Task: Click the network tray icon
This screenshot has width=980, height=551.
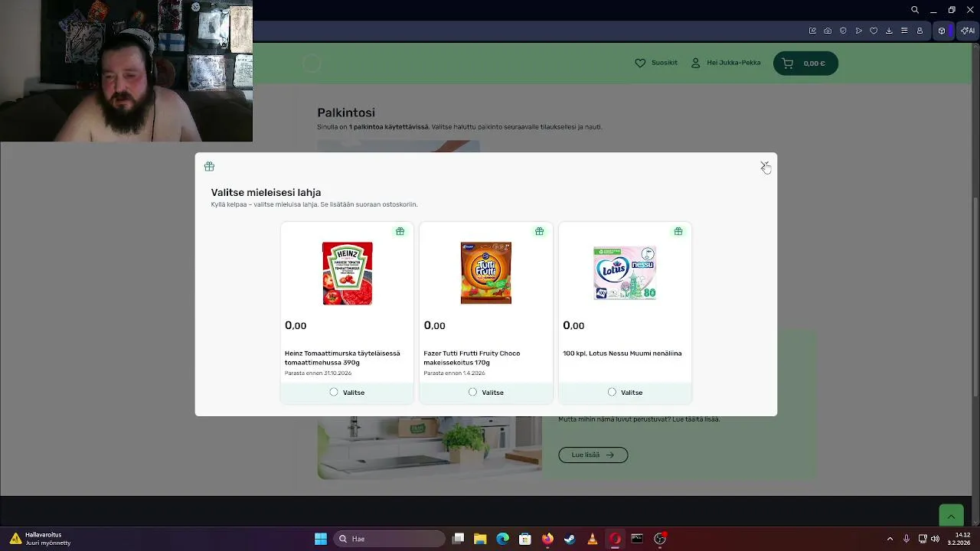Action: [x=923, y=539]
